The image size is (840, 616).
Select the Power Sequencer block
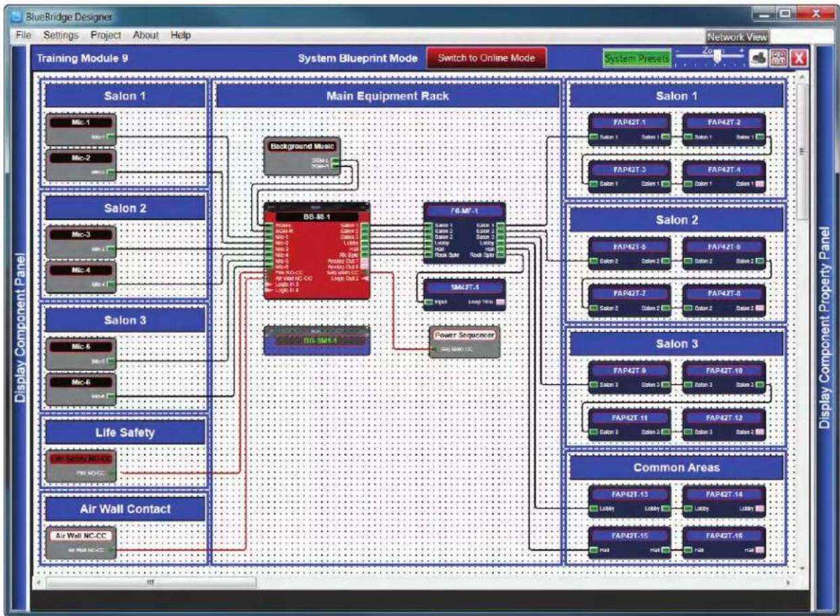(464, 342)
